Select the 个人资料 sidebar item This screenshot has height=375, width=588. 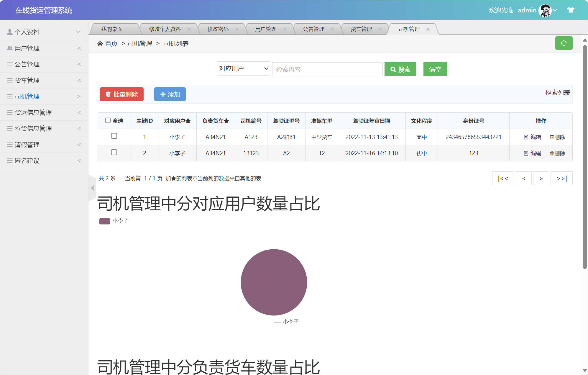tap(27, 32)
